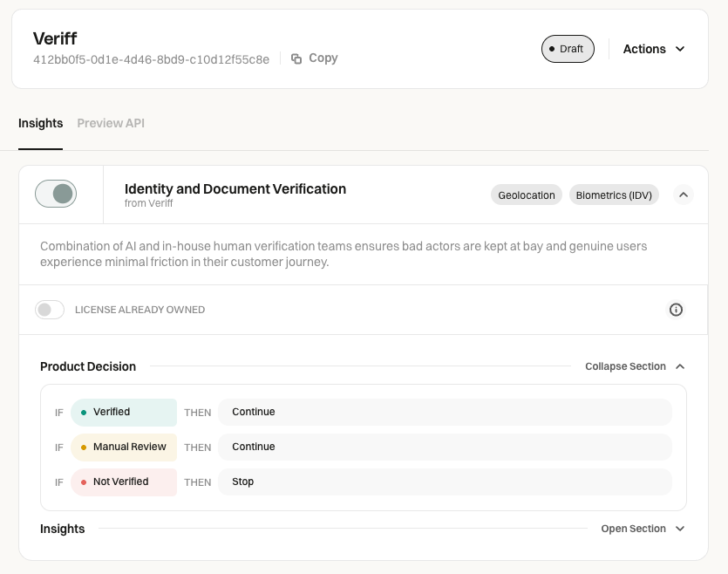
Task: Collapse the Identity and Document Verification card chevron
Action: [683, 195]
